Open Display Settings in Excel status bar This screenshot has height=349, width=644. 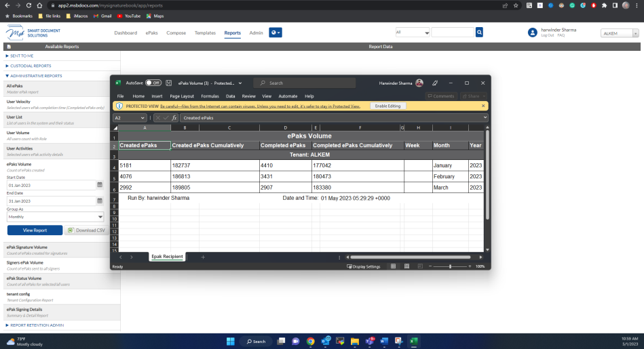364,266
